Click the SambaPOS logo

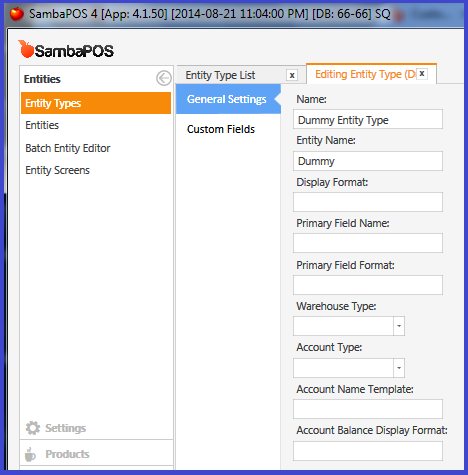coord(66,50)
